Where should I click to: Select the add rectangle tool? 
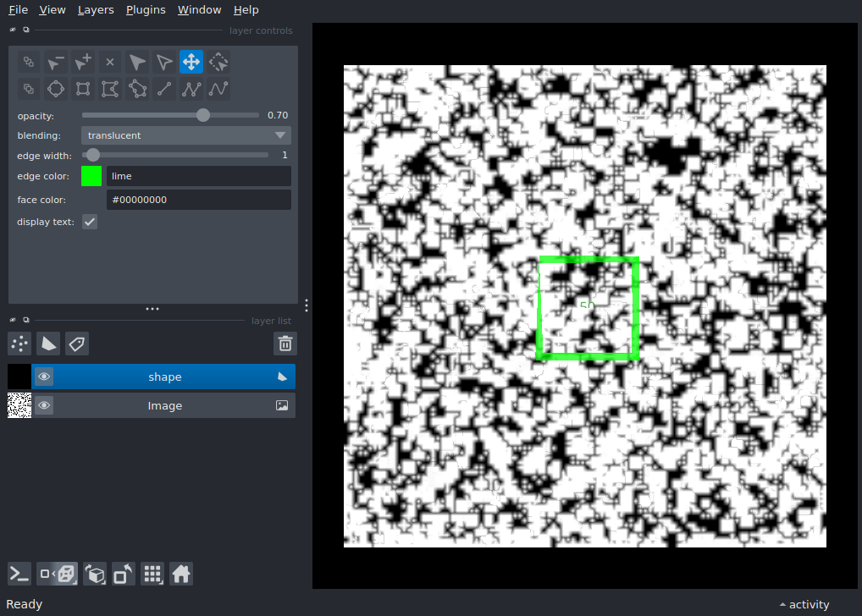[83, 89]
